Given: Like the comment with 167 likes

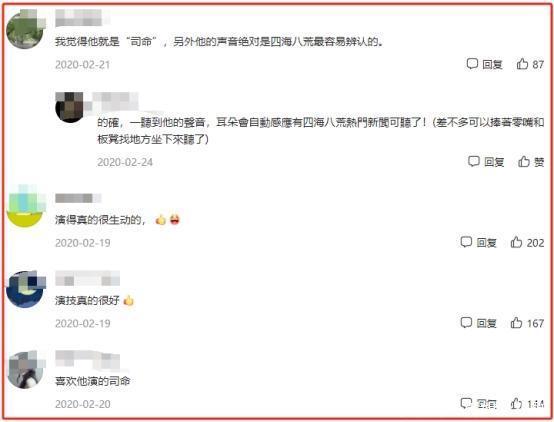Looking at the screenshot, I should tap(516, 322).
